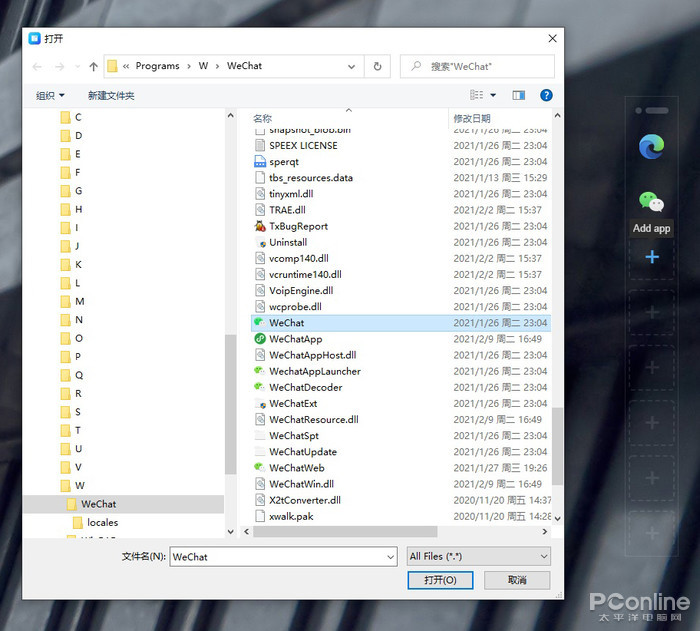Sort by 名称 column header
Image resolution: width=700 pixels, height=631 pixels.
tap(262, 118)
